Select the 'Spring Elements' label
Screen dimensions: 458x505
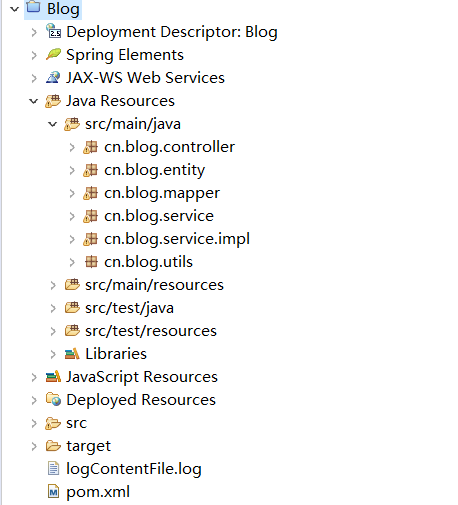[125, 55]
